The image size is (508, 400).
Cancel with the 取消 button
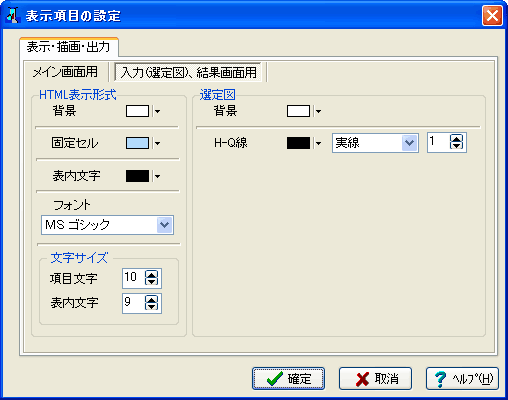(375, 379)
